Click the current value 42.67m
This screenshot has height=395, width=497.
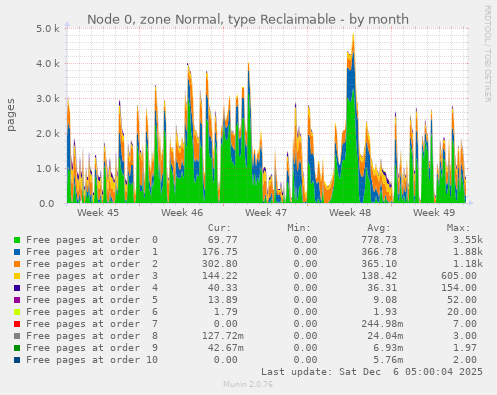[x=226, y=348]
